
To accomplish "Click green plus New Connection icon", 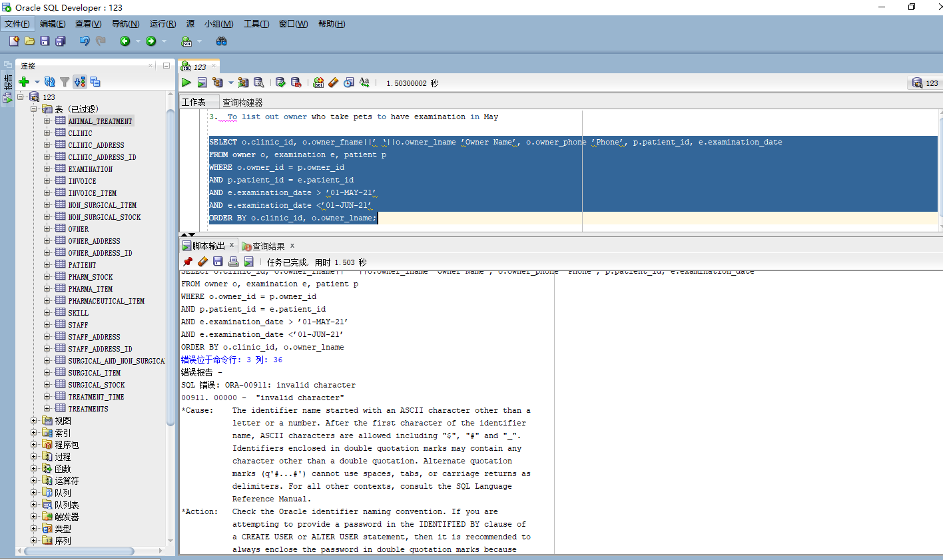I will (x=24, y=82).
